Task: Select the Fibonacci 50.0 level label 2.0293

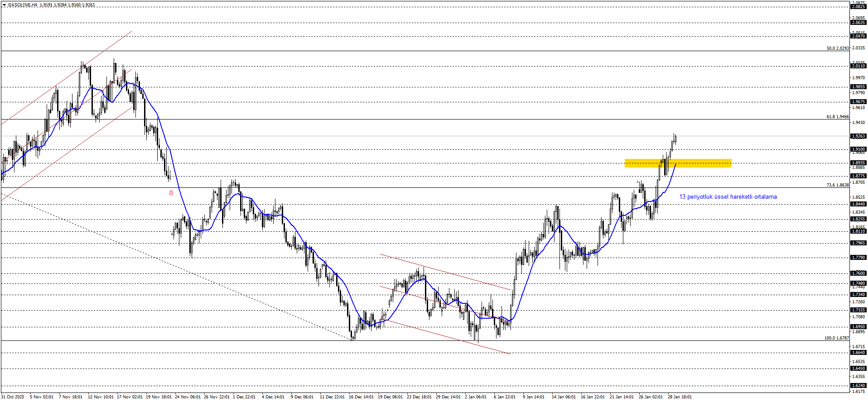Action: (x=837, y=48)
